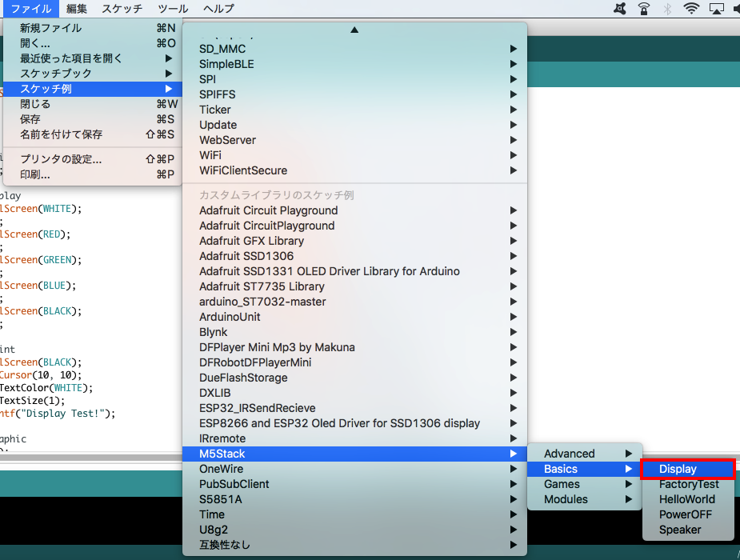740x560 pixels.
Task: Open ArduinoUnit examples
Action: (x=354, y=317)
